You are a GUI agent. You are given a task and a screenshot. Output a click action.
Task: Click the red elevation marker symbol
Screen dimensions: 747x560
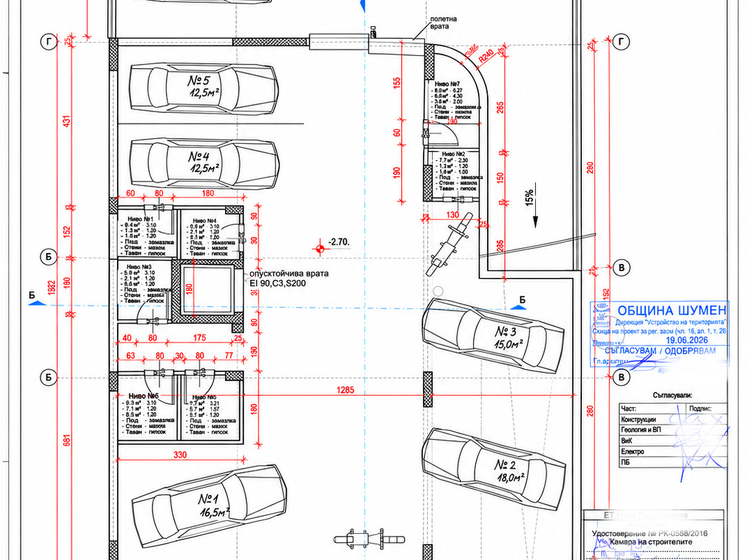click(320, 248)
